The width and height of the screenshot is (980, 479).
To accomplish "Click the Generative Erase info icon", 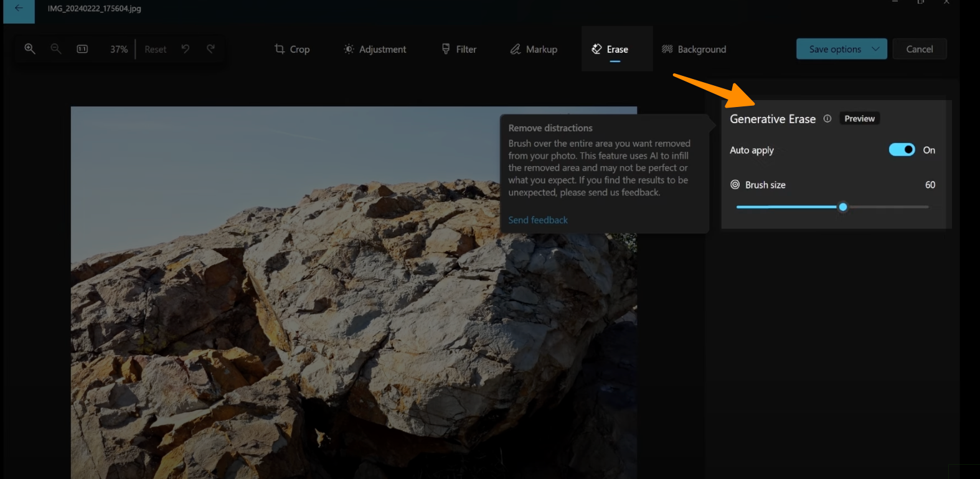I will pos(827,119).
